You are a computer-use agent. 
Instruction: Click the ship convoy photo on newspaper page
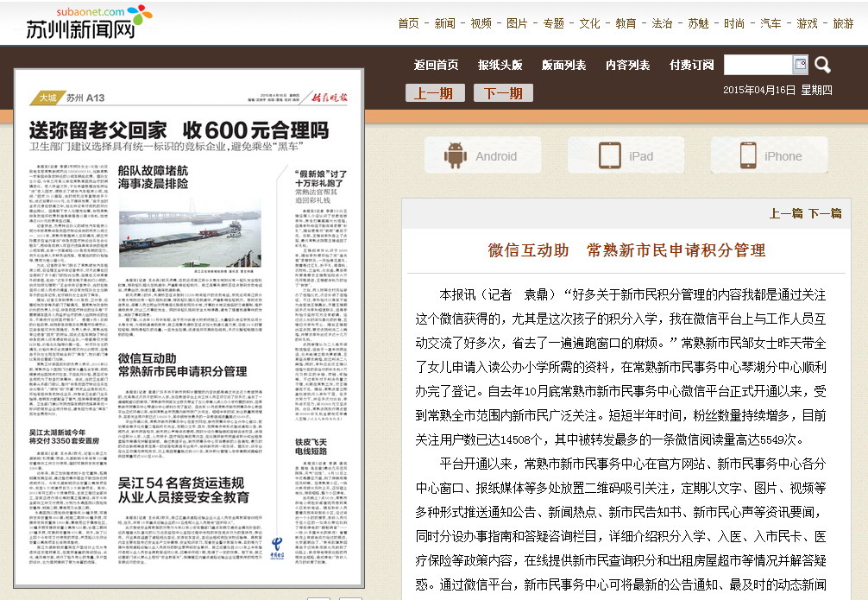[x=190, y=233]
